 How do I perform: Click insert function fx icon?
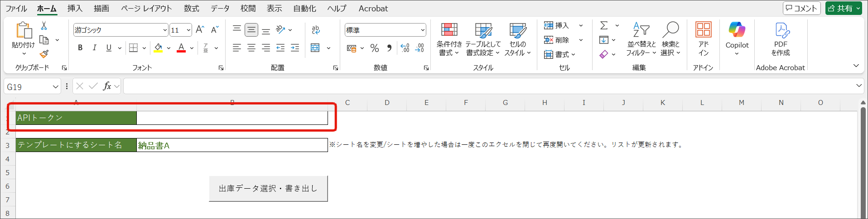point(107,86)
